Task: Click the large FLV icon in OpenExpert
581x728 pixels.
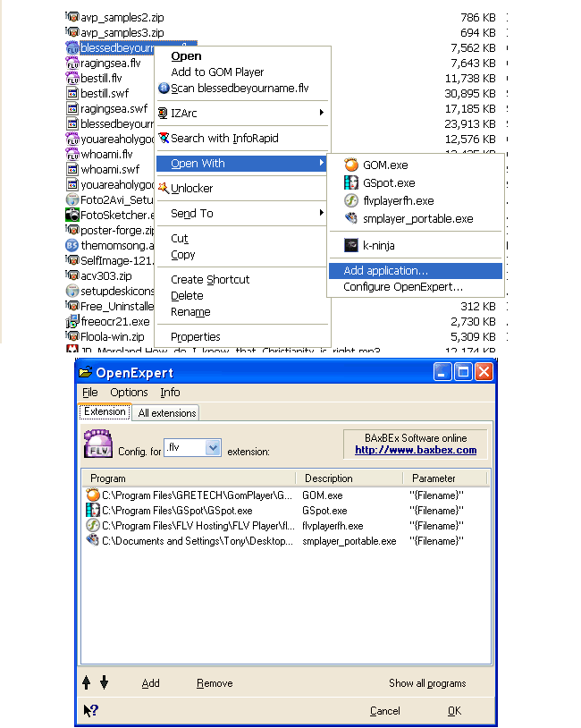Action: point(98,444)
